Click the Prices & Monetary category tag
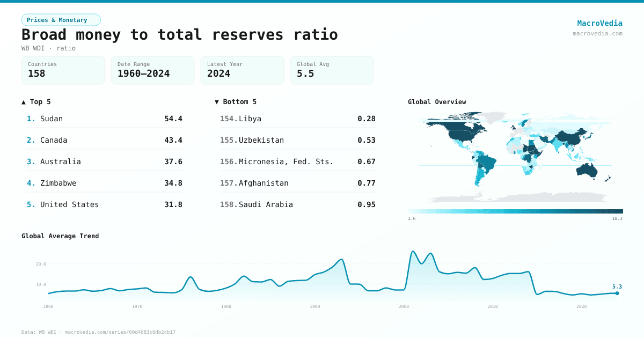 coord(61,20)
